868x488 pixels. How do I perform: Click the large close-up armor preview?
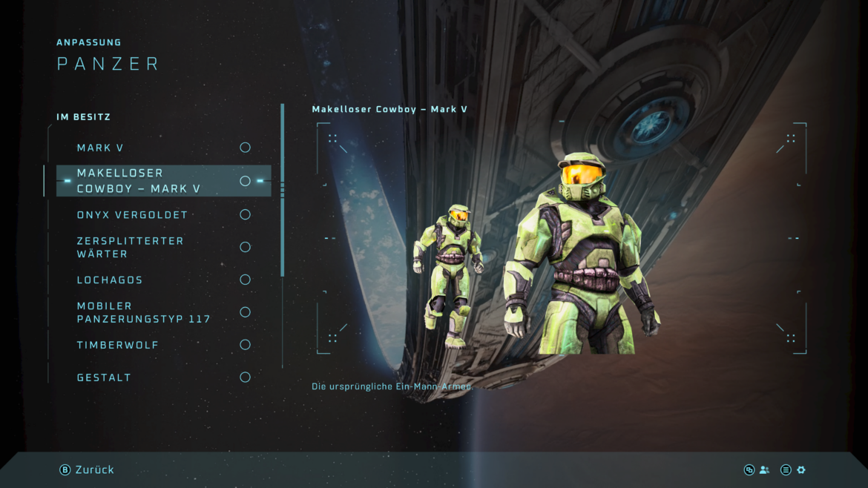pyautogui.click(x=581, y=254)
